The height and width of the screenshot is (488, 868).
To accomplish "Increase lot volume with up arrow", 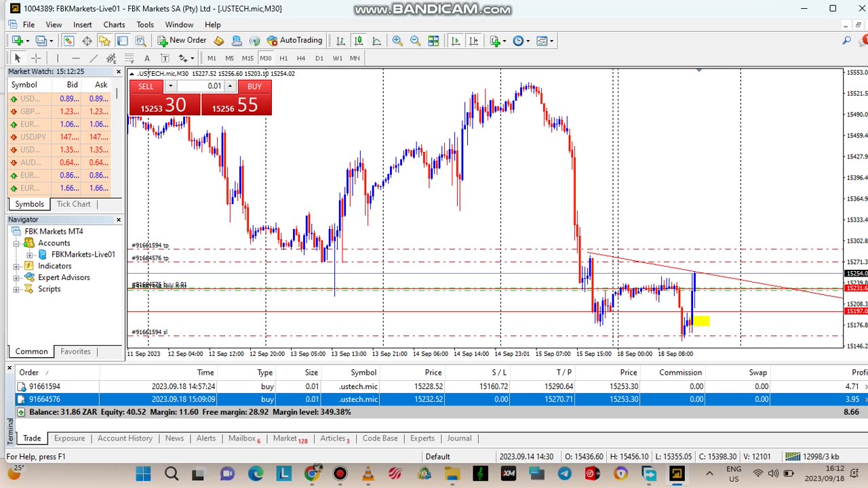I will coord(231,86).
